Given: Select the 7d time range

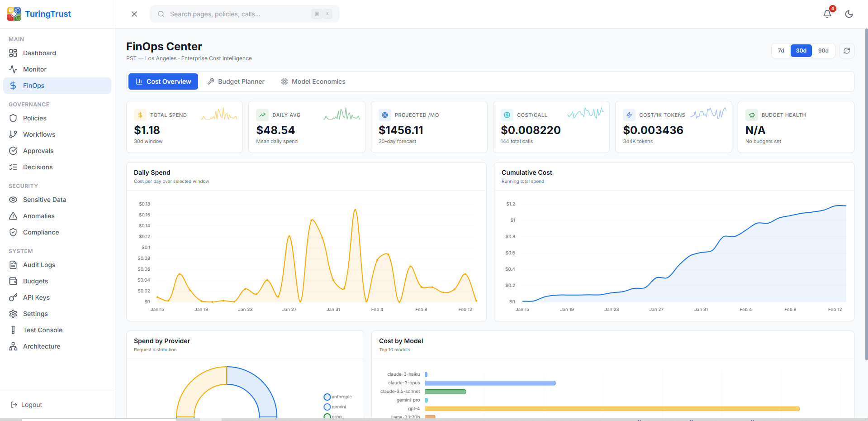Looking at the screenshot, I should point(780,51).
